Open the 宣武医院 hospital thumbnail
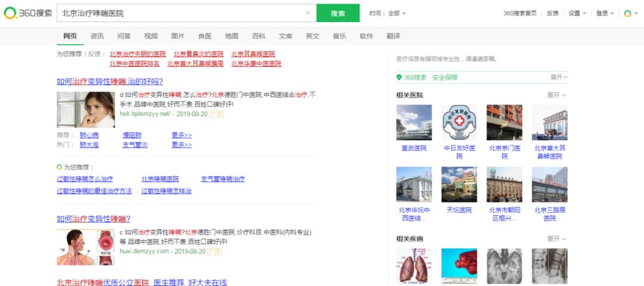Viewport: 644px width, 286px height. point(414,123)
